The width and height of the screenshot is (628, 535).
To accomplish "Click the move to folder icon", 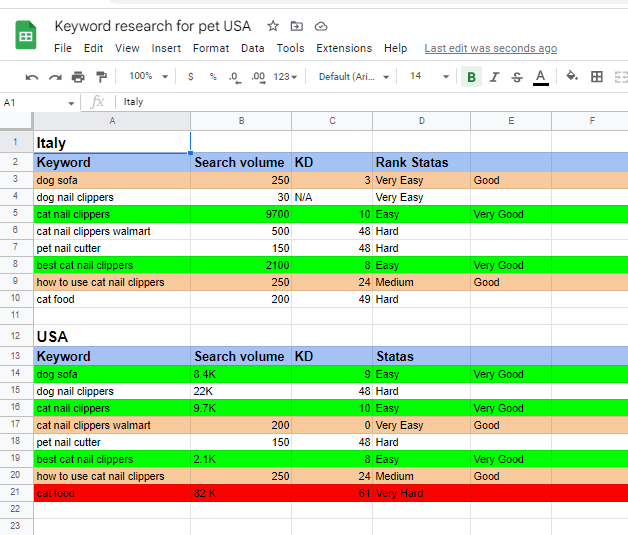I will click(x=297, y=26).
